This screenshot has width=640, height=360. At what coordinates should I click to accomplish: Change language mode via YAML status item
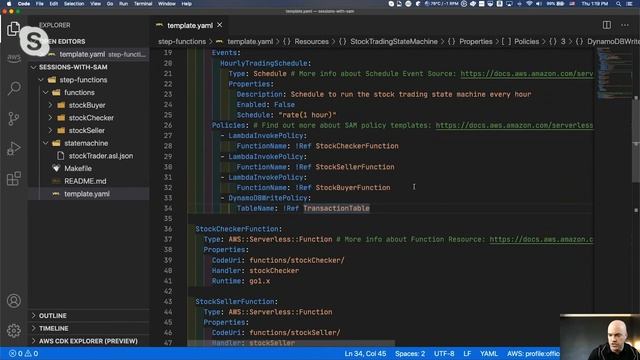(489, 353)
